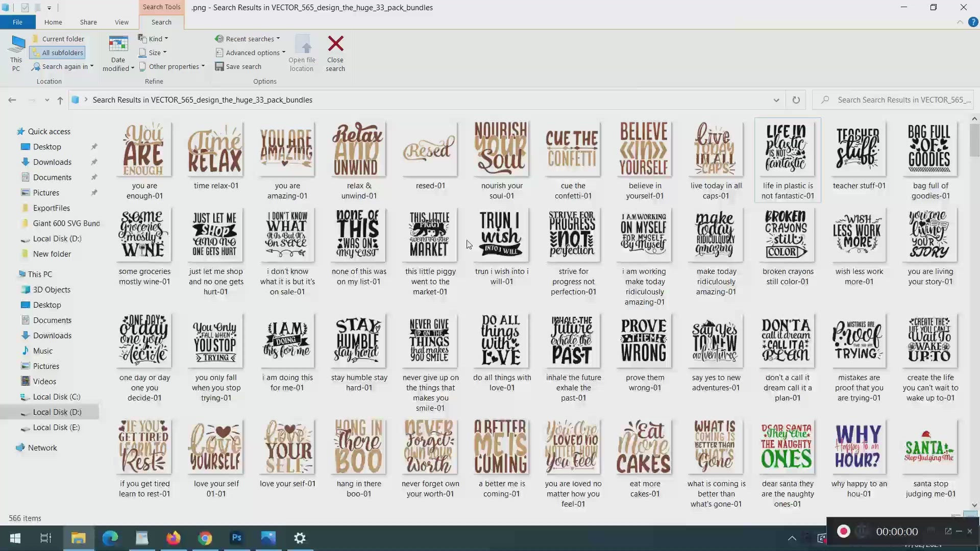Image resolution: width=980 pixels, height=551 pixels.
Task: Launch Firefox from taskbar
Action: (x=173, y=538)
